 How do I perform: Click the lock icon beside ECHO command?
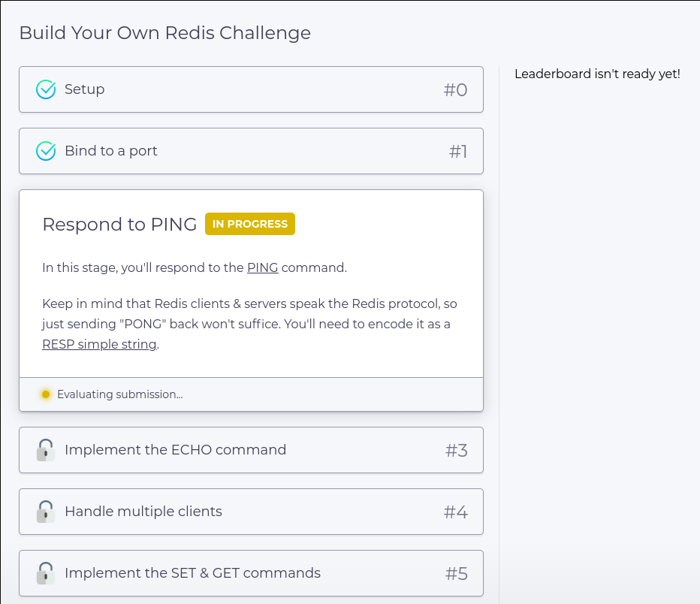click(x=46, y=450)
